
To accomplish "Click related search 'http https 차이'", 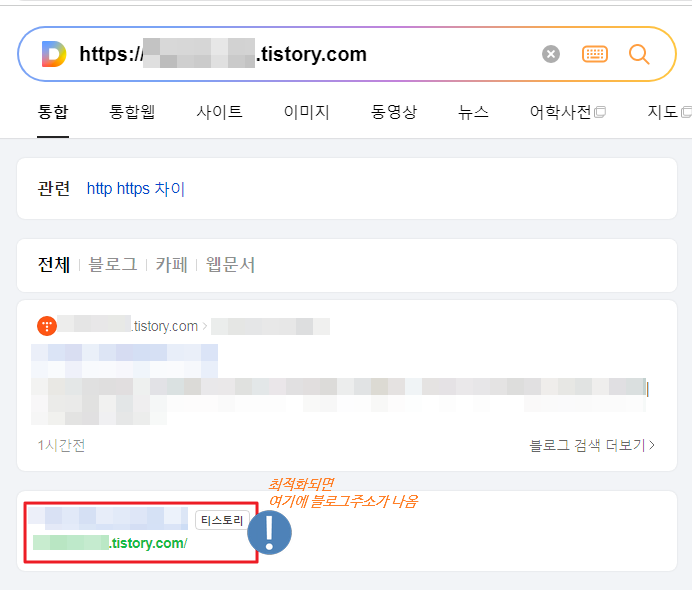I will click(x=135, y=189).
